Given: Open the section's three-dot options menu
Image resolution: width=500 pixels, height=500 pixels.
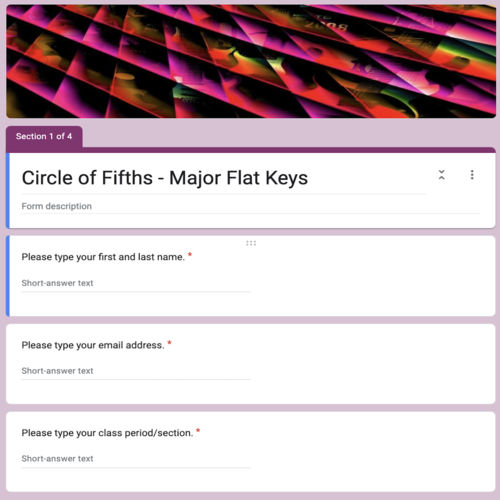Looking at the screenshot, I should (472, 175).
